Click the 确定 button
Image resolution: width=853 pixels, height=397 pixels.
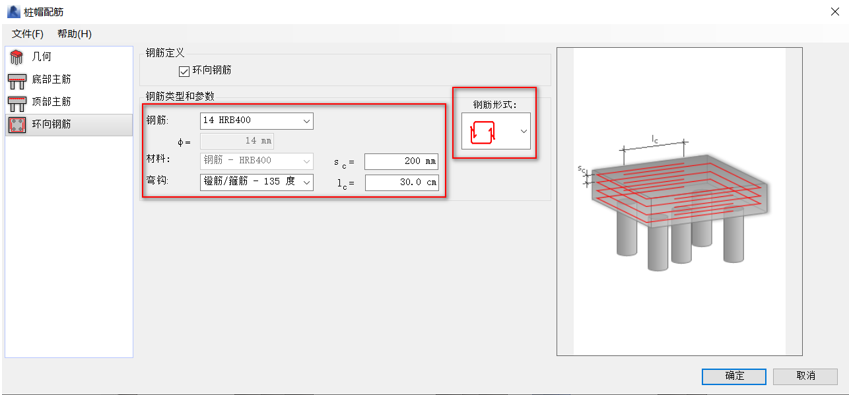(x=734, y=376)
